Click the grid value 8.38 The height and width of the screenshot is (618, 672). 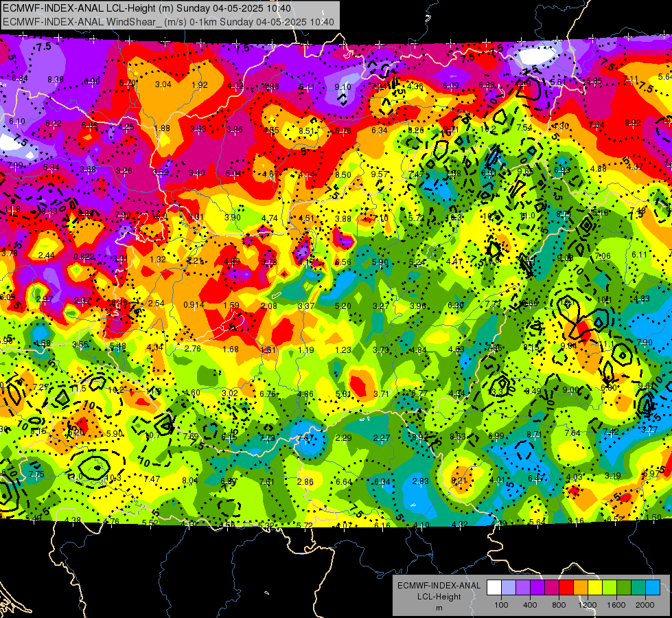pyautogui.click(x=56, y=80)
